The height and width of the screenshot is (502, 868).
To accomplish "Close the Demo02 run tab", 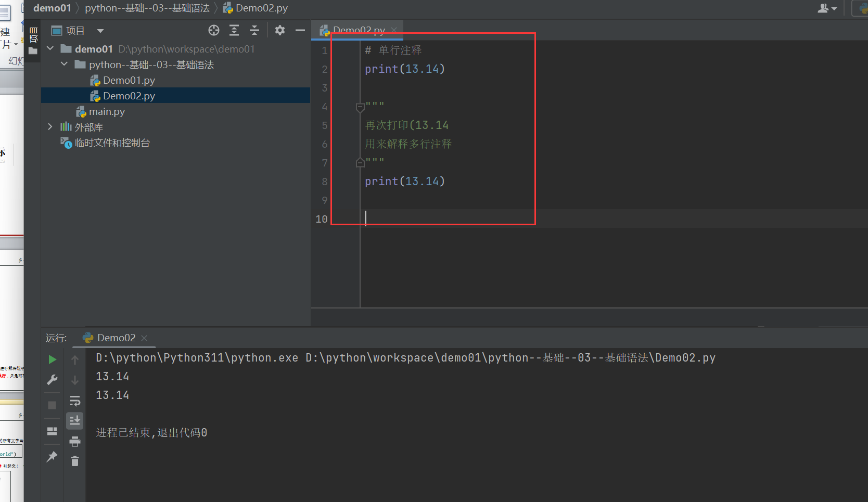I will [x=144, y=338].
